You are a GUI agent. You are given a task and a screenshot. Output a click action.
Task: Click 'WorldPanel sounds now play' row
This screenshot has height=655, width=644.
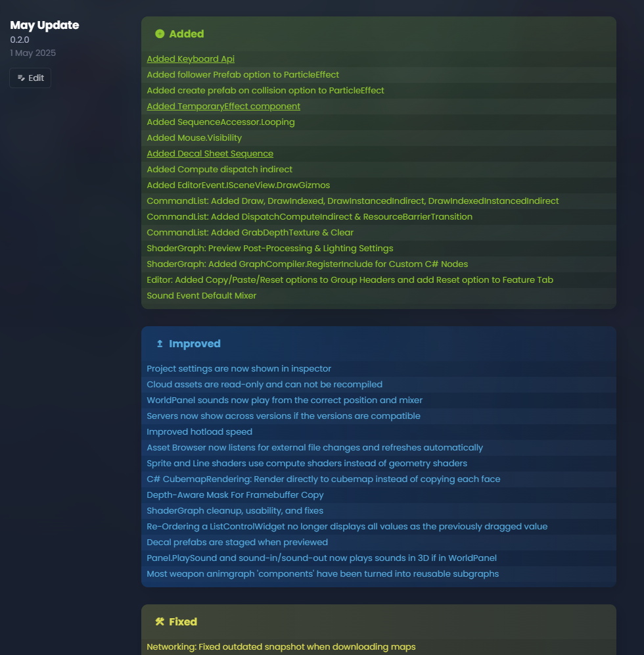coord(379,400)
